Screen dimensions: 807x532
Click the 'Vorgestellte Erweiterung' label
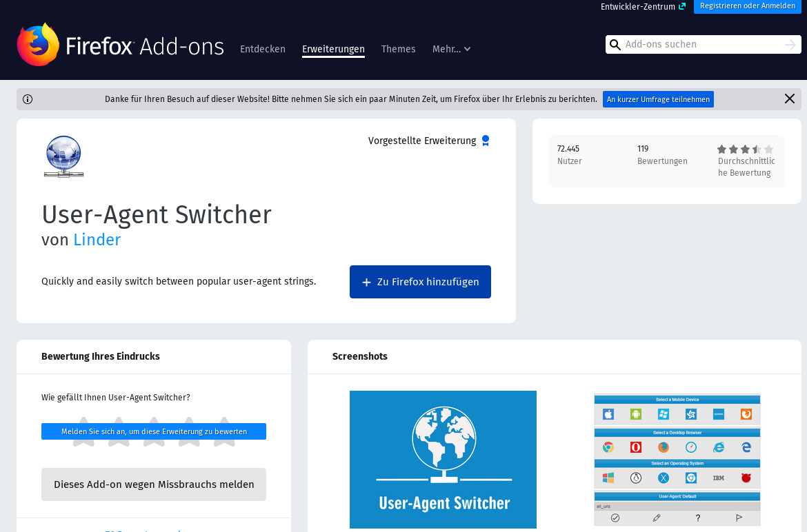pyautogui.click(x=422, y=141)
